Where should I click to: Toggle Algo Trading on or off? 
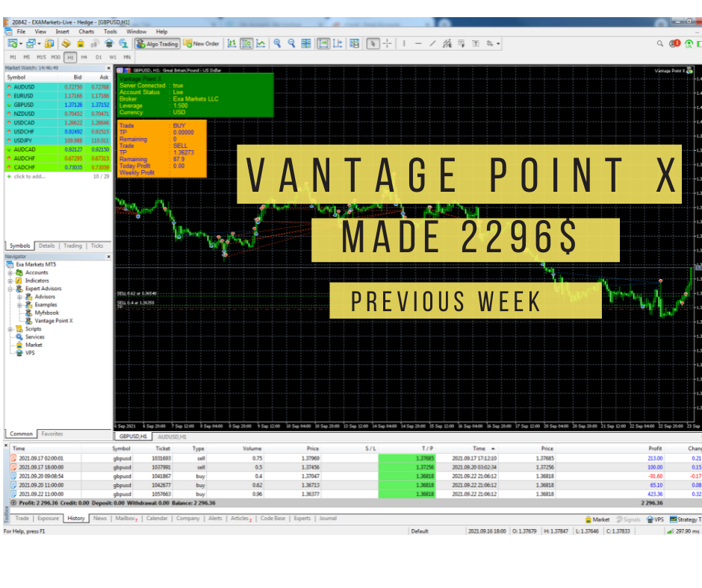click(157, 43)
